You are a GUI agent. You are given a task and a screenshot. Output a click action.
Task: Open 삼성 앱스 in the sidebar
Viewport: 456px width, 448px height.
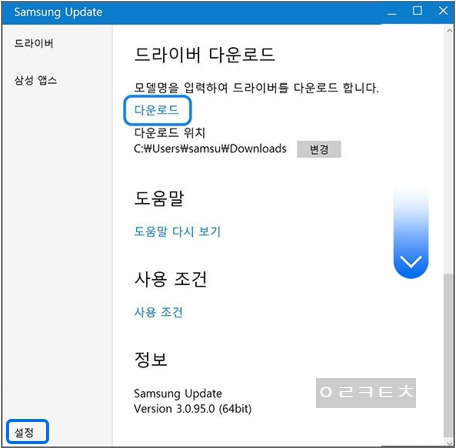point(36,80)
